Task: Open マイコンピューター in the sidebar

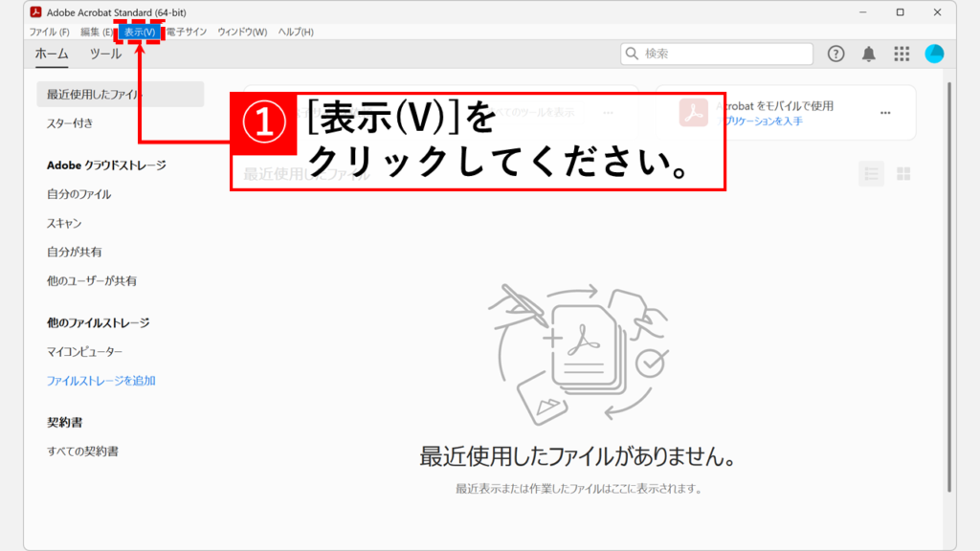Action: 84,352
